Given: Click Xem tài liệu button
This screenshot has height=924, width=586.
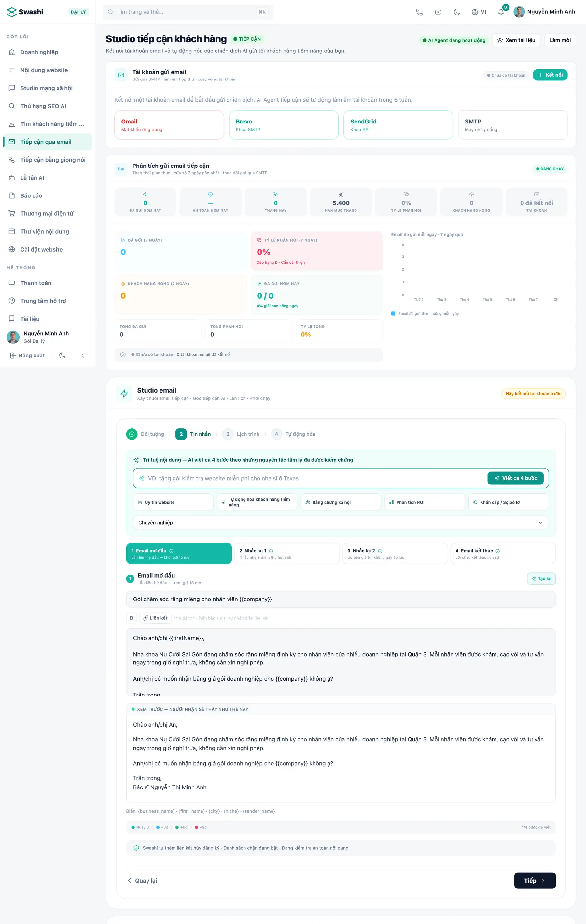Looking at the screenshot, I should (x=516, y=40).
